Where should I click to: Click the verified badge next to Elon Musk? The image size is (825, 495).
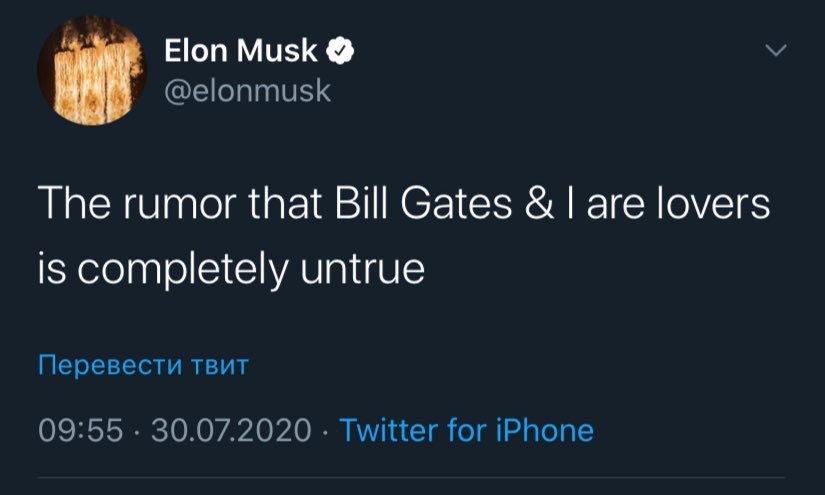(341, 50)
